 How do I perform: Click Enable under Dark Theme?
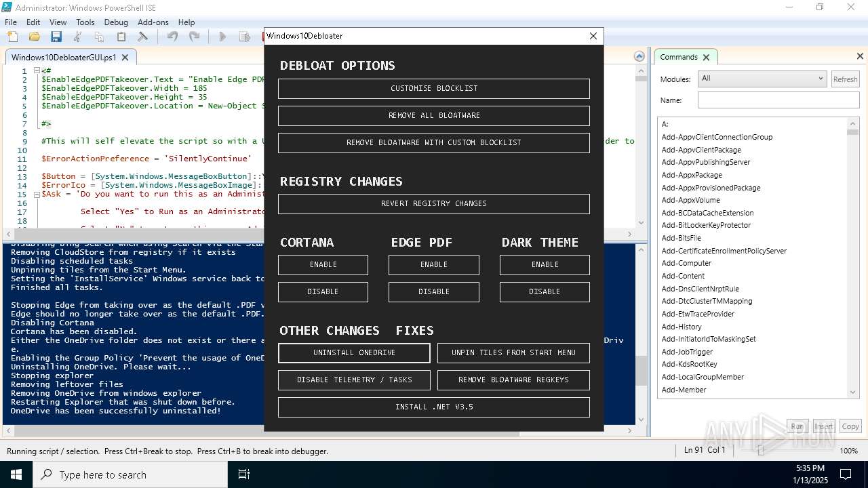[x=545, y=265]
